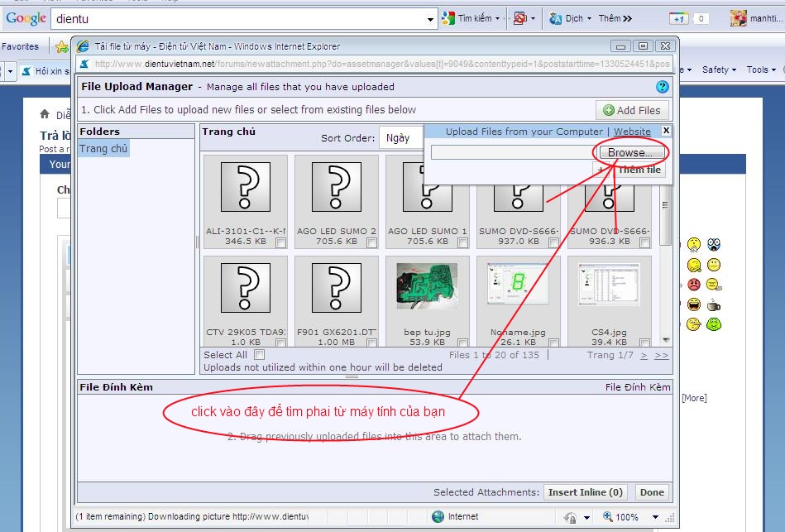Open the [More] smilies link
The width and height of the screenshot is (785, 532).
click(694, 398)
